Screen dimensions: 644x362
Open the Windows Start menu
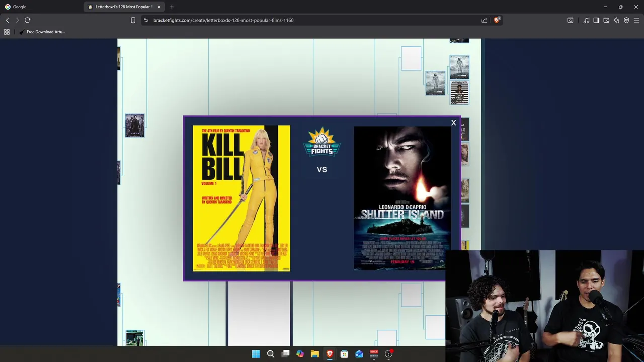click(256, 354)
